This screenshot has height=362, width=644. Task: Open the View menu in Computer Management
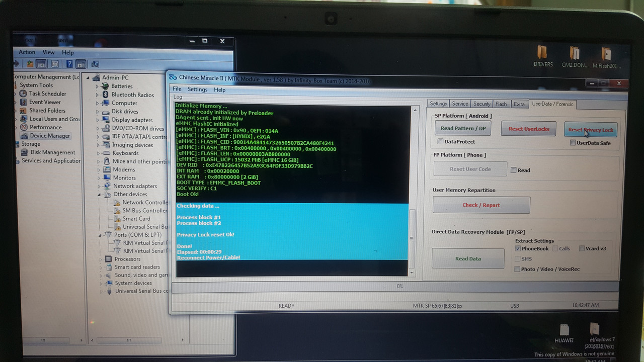coord(48,52)
